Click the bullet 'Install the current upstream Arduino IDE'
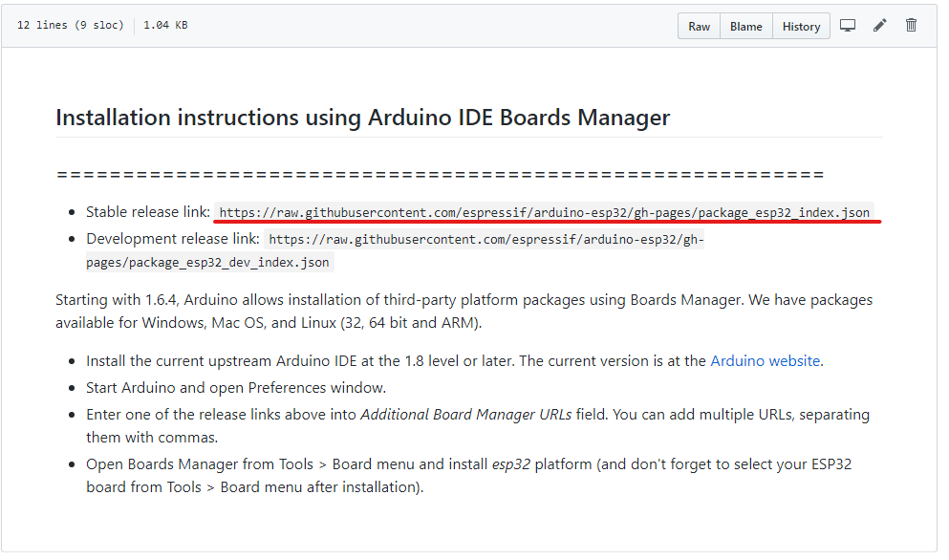 tap(455, 361)
